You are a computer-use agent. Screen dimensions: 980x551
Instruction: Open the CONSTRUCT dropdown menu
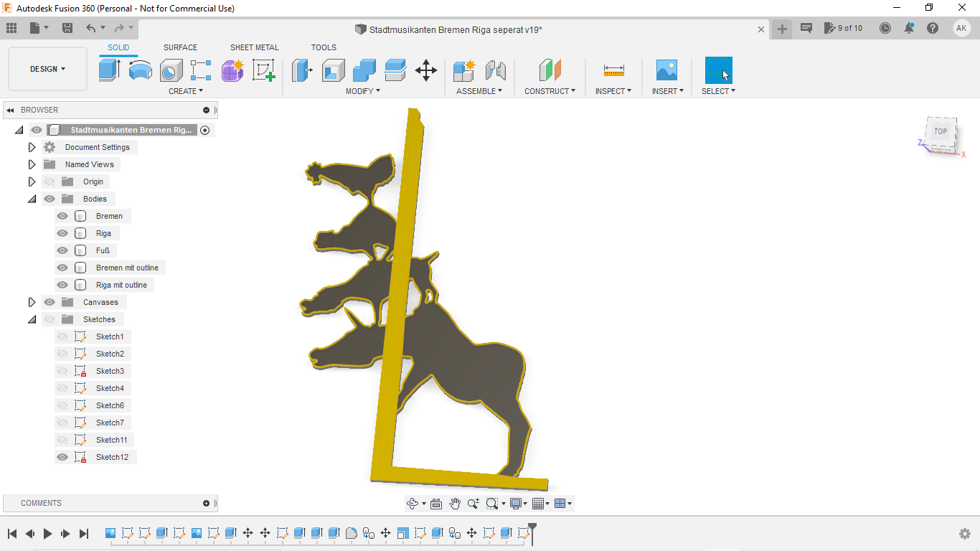[x=550, y=91]
